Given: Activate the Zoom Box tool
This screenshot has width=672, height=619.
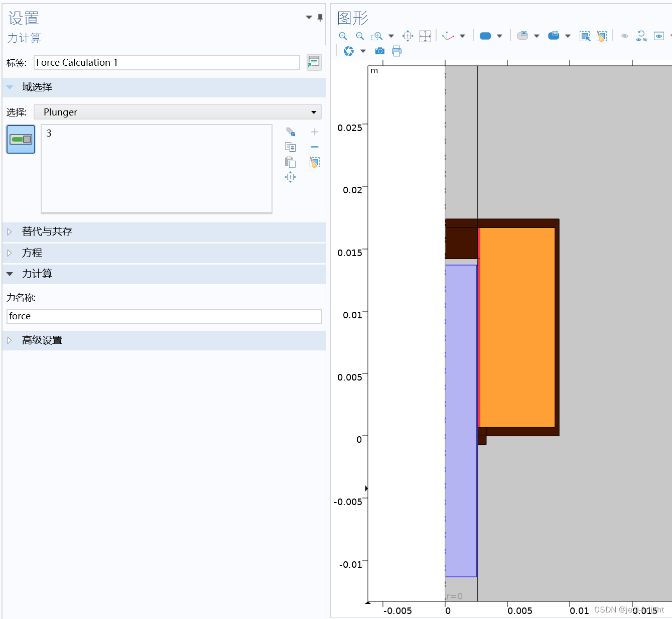Looking at the screenshot, I should tap(377, 36).
